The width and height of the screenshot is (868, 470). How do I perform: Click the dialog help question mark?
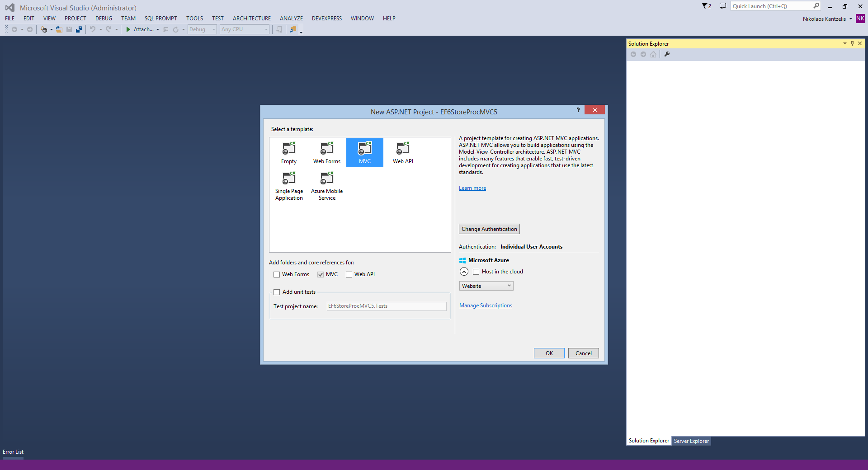pos(578,110)
